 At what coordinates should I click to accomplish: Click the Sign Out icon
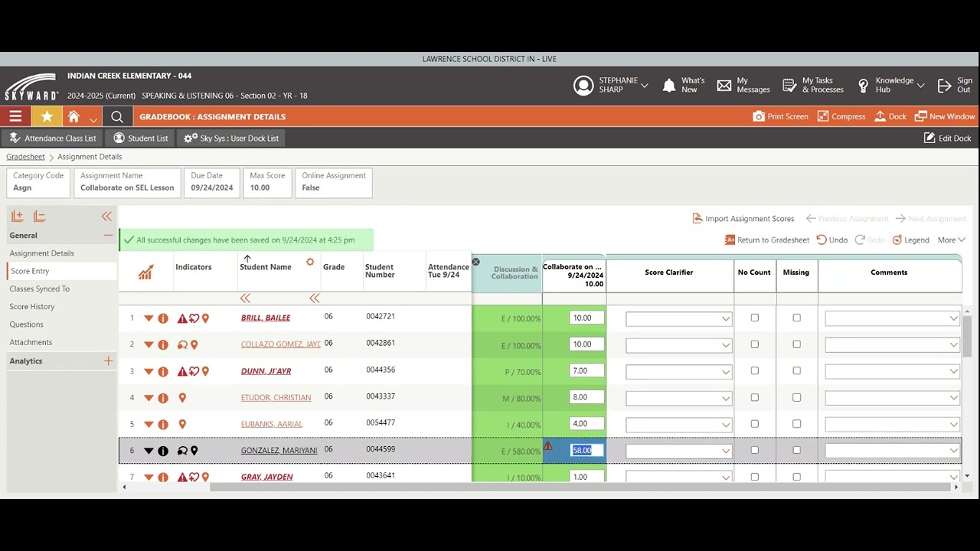pyautogui.click(x=945, y=85)
